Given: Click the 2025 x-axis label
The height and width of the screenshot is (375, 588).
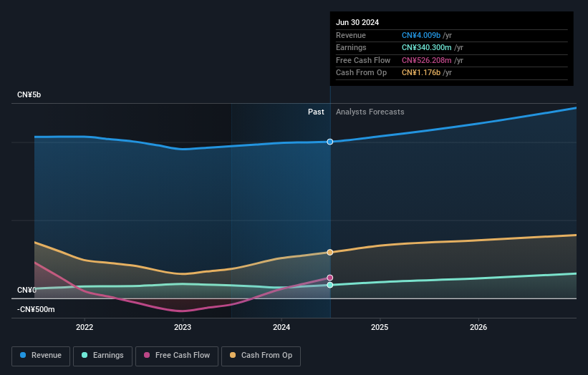Looking at the screenshot, I should [380, 327].
